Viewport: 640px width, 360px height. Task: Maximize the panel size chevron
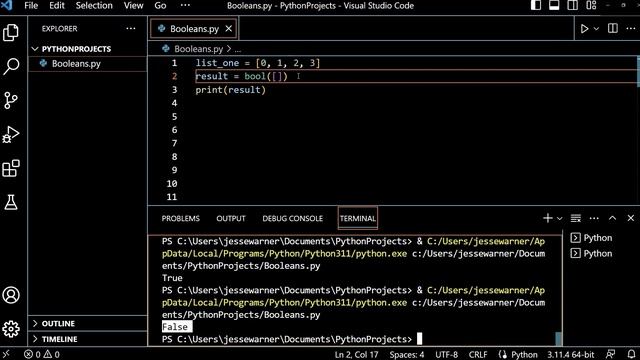click(612, 218)
